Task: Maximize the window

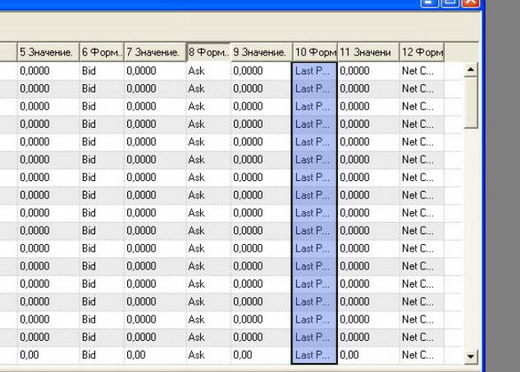Action: tap(450, 3)
